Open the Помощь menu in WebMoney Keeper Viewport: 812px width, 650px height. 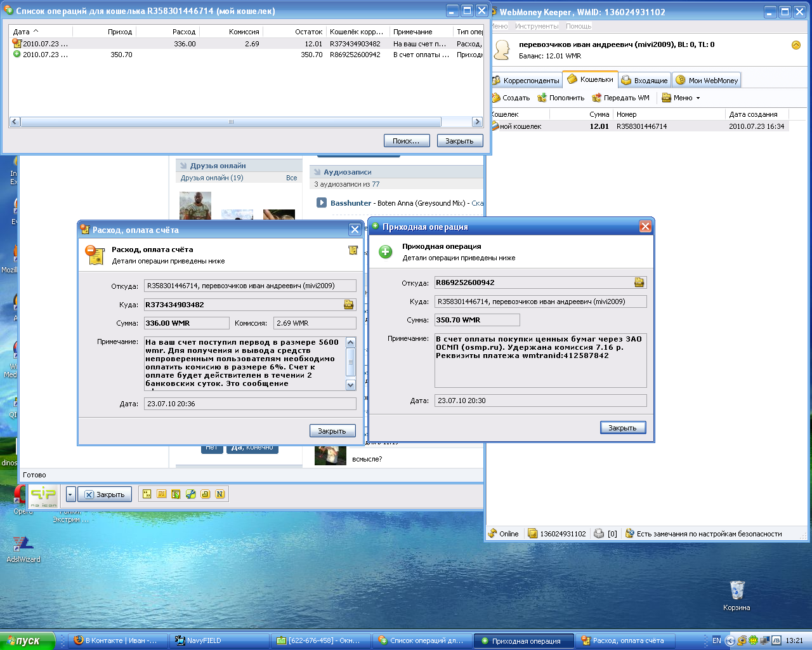579,26
